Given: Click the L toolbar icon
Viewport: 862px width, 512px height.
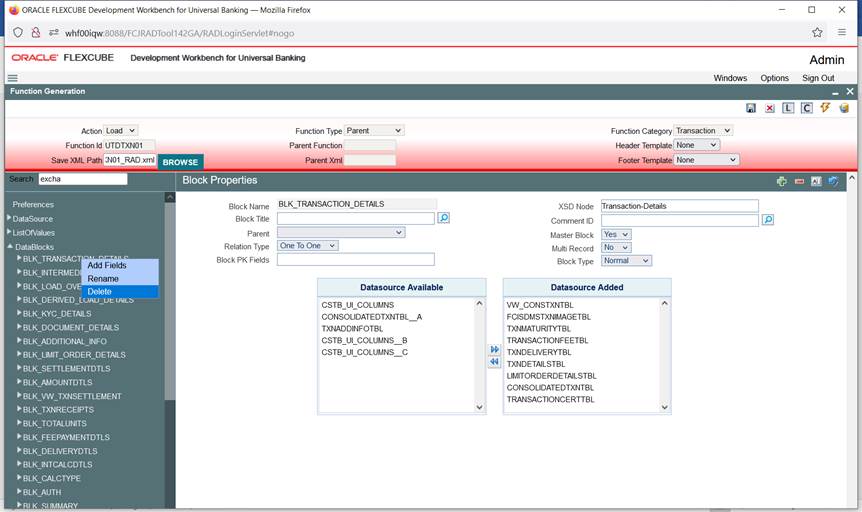Looking at the screenshot, I should pos(788,108).
